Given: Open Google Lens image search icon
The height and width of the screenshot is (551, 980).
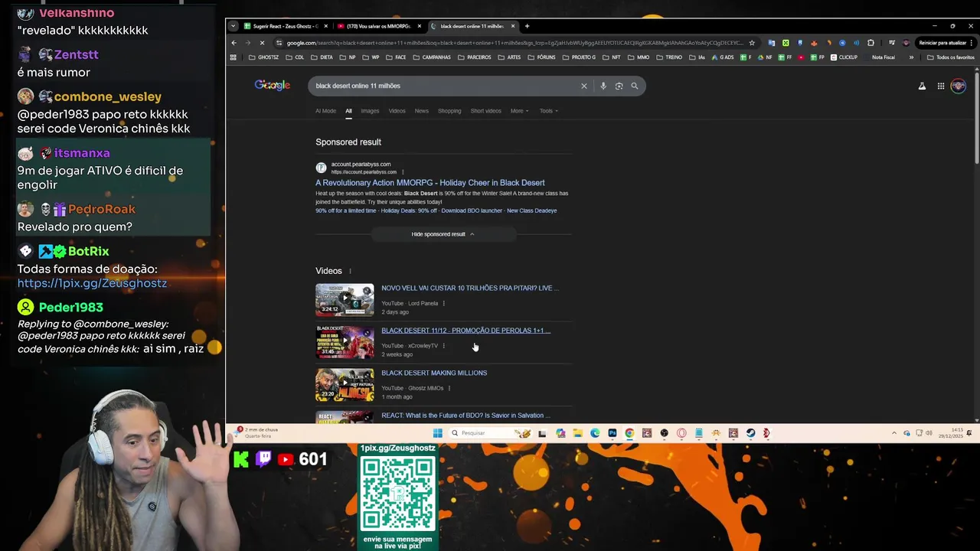Looking at the screenshot, I should coord(619,86).
